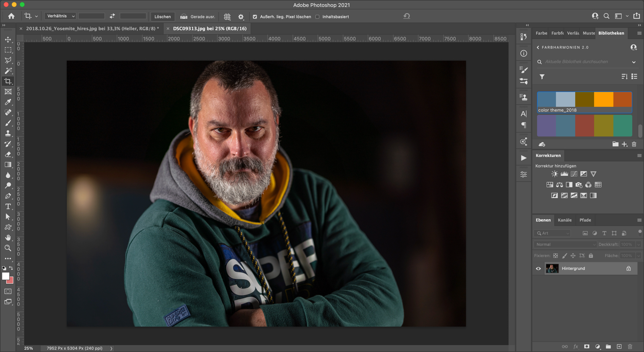Image resolution: width=644 pixels, height=352 pixels.
Task: Toggle adjustment layer filter
Action: click(x=595, y=233)
